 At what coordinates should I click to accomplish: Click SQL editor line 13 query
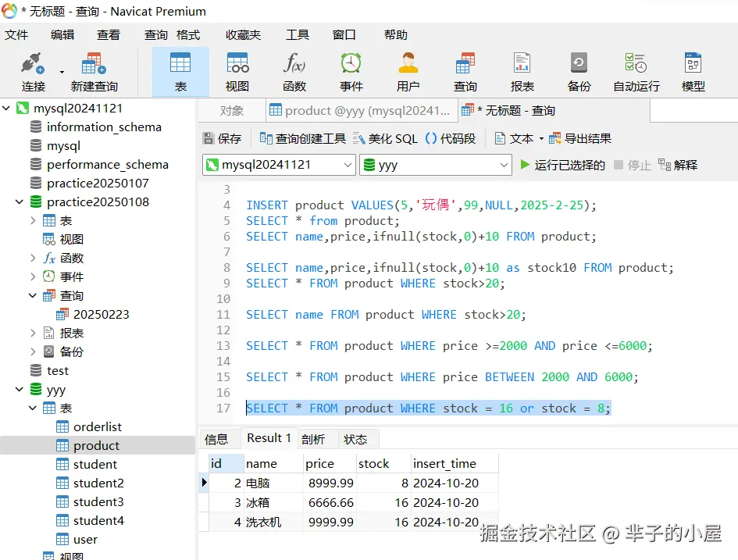[449, 346]
